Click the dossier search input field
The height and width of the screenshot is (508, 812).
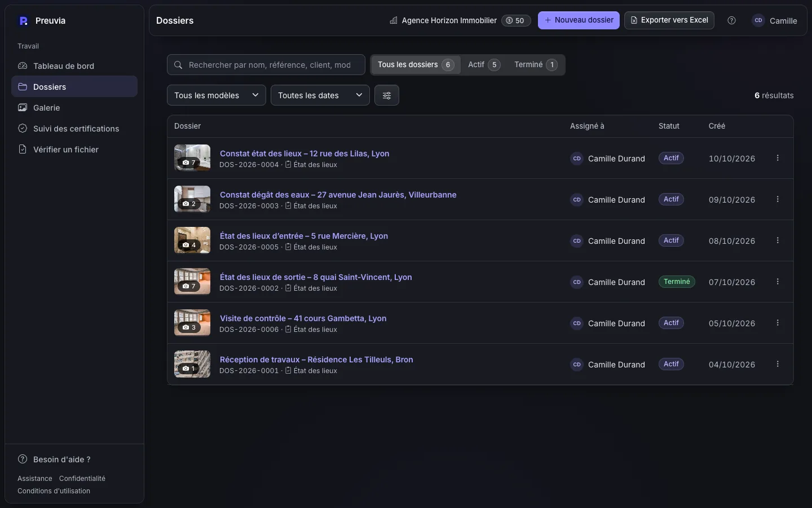[x=266, y=65]
